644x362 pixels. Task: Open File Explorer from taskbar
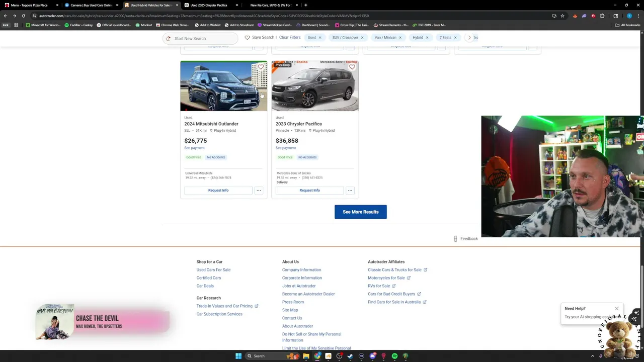306,356
